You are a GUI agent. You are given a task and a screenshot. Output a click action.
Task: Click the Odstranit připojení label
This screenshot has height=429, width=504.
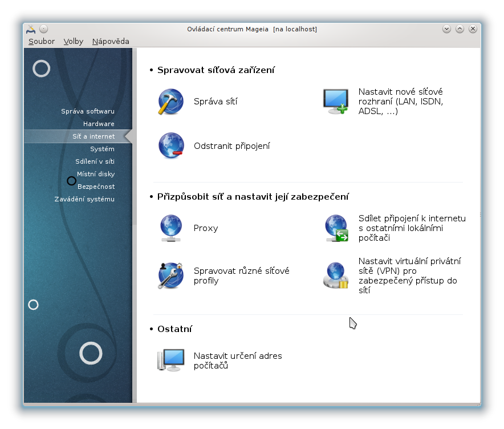[231, 146]
